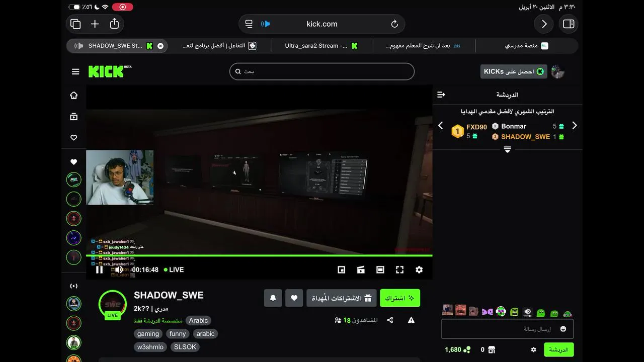The image size is (644, 362).
Task: Follow SHADOW_SWE with the heart button
Action: (x=294, y=298)
